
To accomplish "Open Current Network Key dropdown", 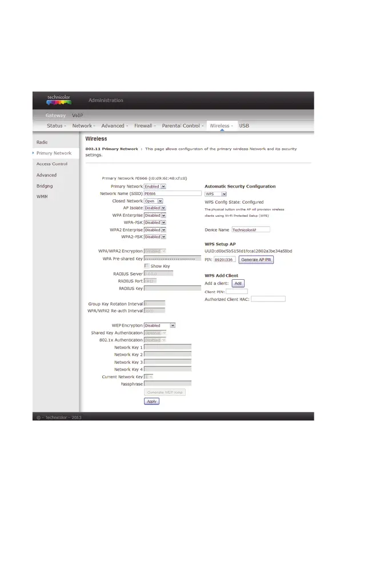I will click(x=149, y=376).
